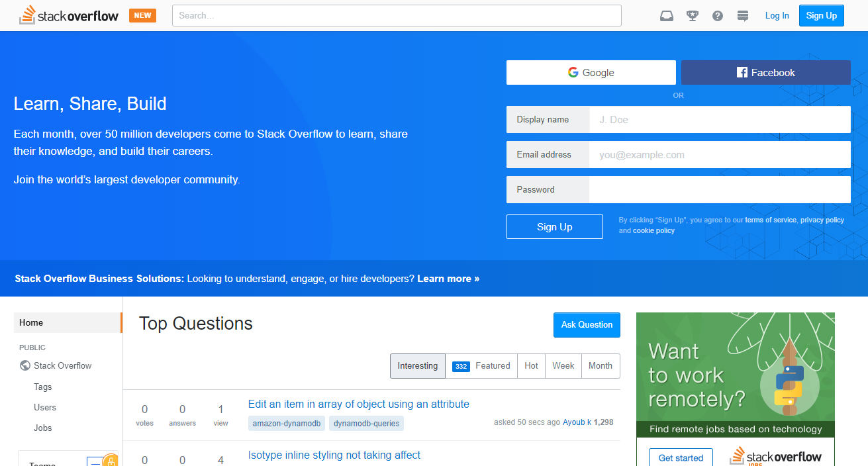Open the help question mark icon
This screenshot has height=466, width=868.
click(x=718, y=16)
